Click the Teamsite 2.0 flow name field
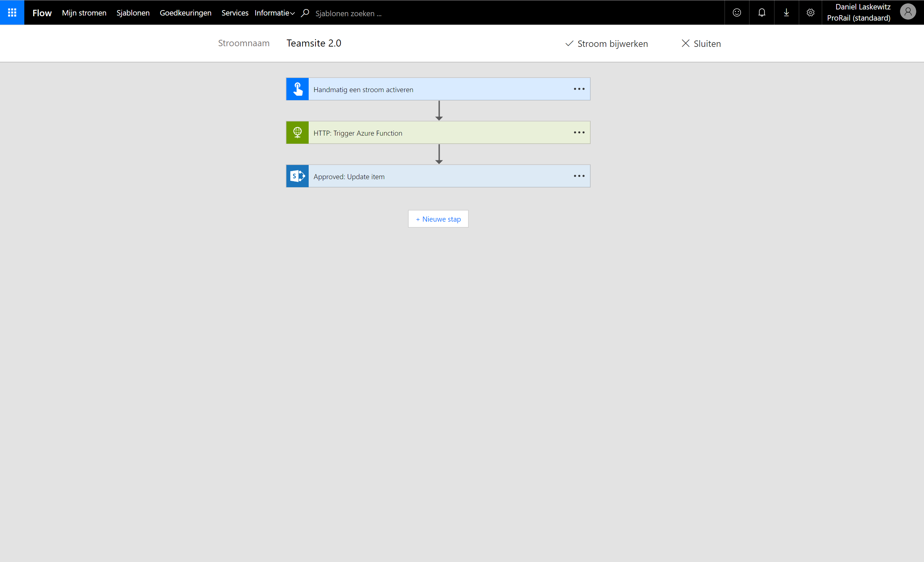This screenshot has width=924, height=562. click(x=314, y=43)
